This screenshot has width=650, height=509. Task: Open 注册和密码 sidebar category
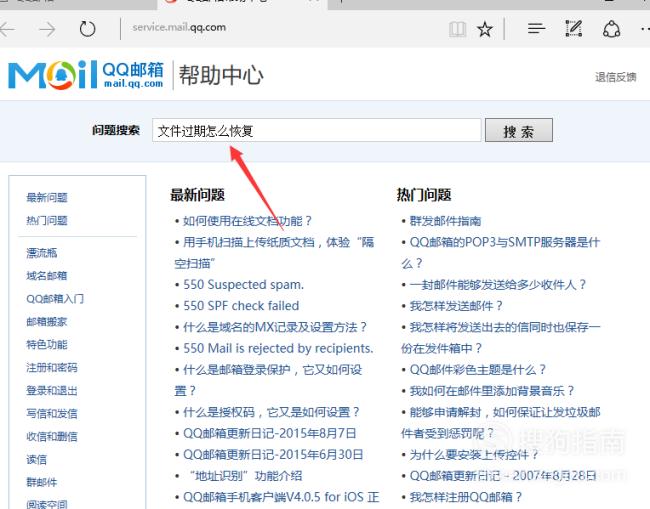pos(52,367)
